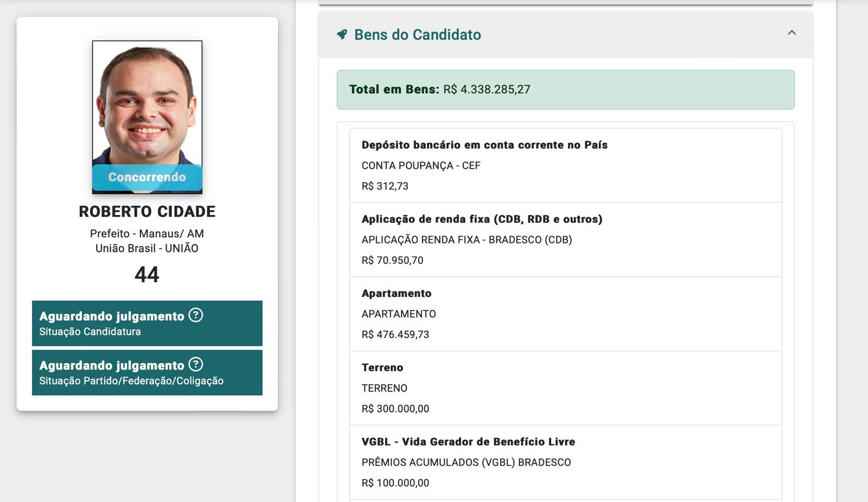The image size is (868, 502).
Task: Click the Terreno asset heading
Action: point(382,367)
